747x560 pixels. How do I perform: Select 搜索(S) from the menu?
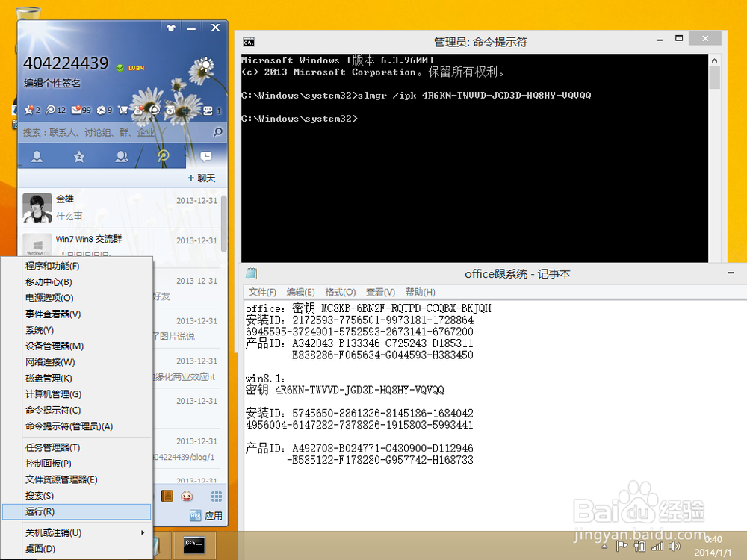pos(77,496)
